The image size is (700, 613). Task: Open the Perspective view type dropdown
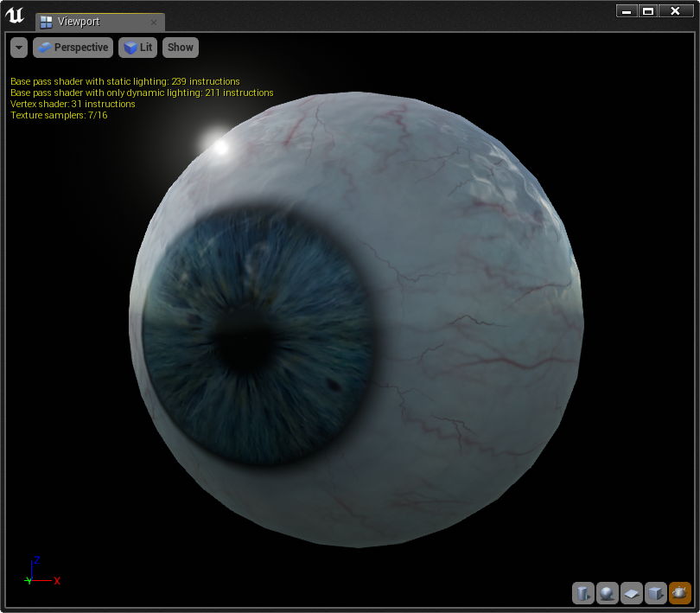(x=73, y=48)
